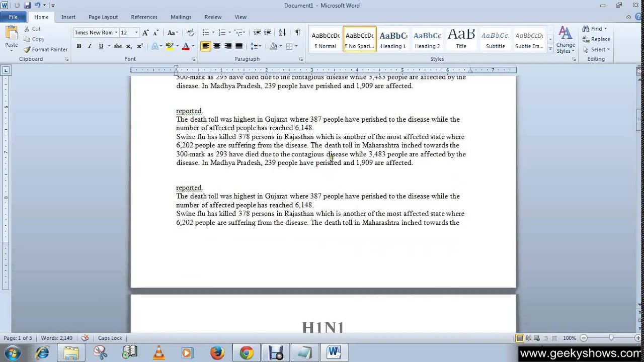Screen dimensions: 644x362
Task: Save the document from Quick Access Toolbar
Action: [27, 5]
